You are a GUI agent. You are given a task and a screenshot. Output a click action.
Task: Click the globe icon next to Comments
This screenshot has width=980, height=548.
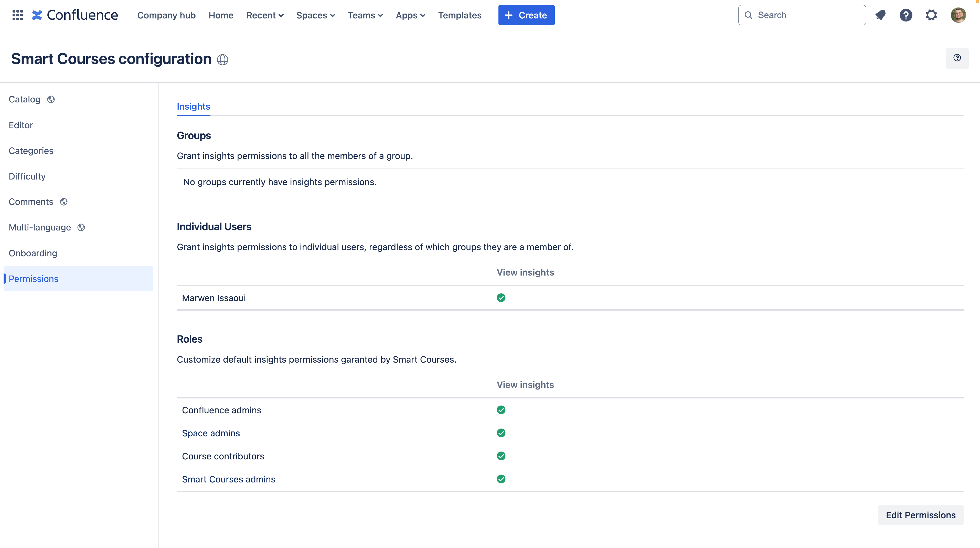click(x=64, y=202)
